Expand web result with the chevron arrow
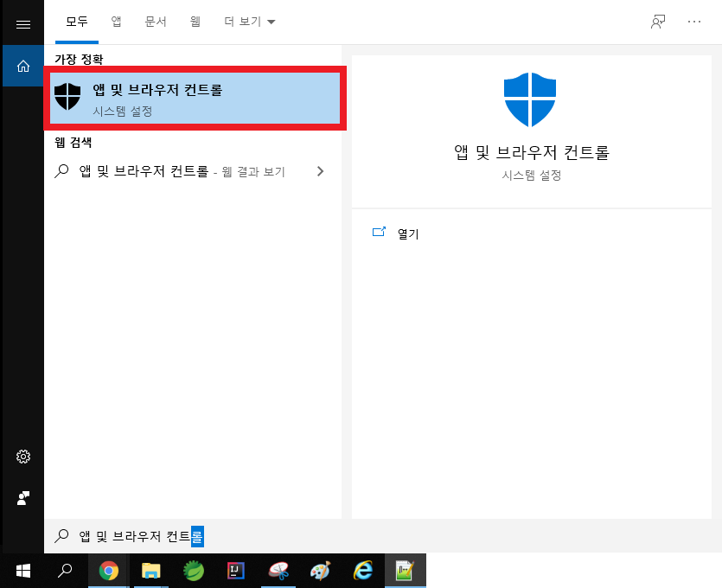 click(x=321, y=171)
